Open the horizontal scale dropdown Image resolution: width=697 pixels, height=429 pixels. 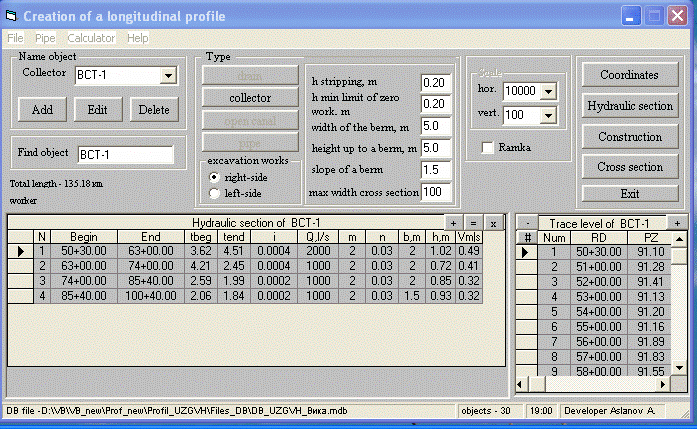(x=548, y=91)
